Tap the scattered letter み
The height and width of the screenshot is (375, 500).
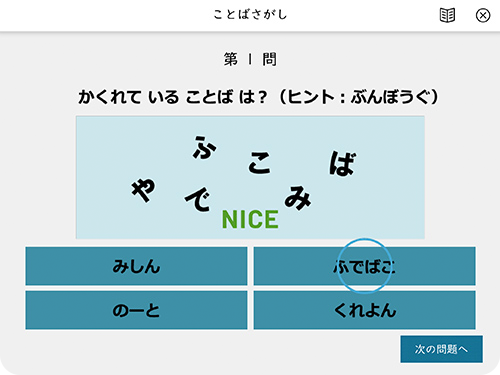click(298, 198)
